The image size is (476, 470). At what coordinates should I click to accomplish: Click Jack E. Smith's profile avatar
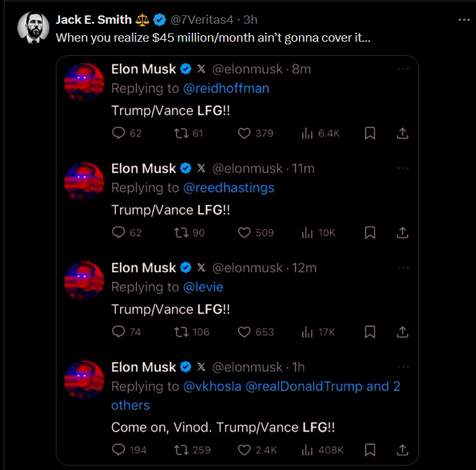tap(33, 28)
